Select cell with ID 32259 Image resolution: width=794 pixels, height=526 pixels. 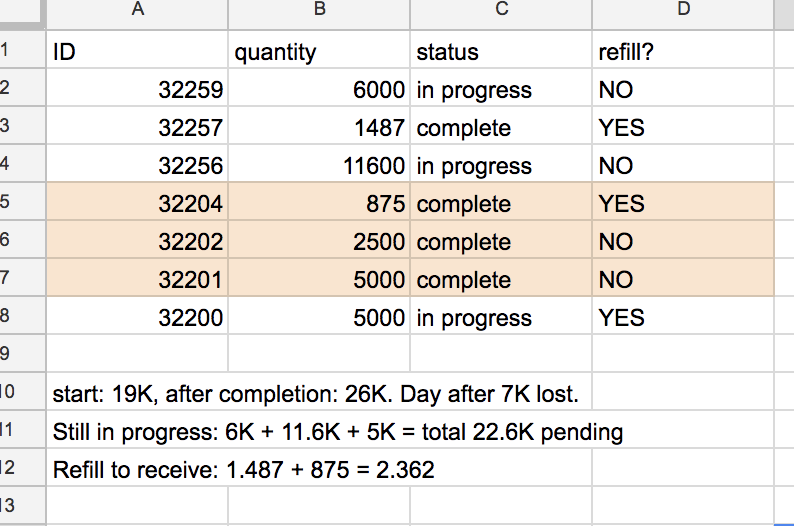point(137,88)
